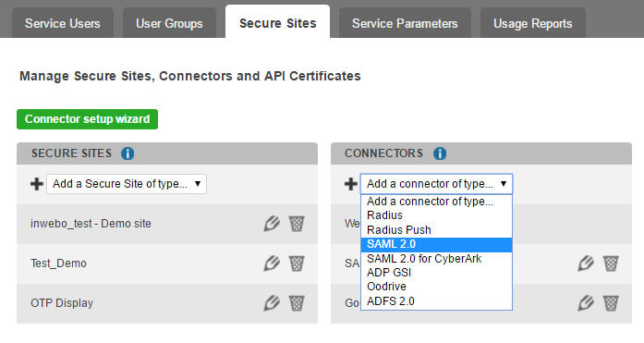Edit the OTP Display secure site

[x=272, y=303]
